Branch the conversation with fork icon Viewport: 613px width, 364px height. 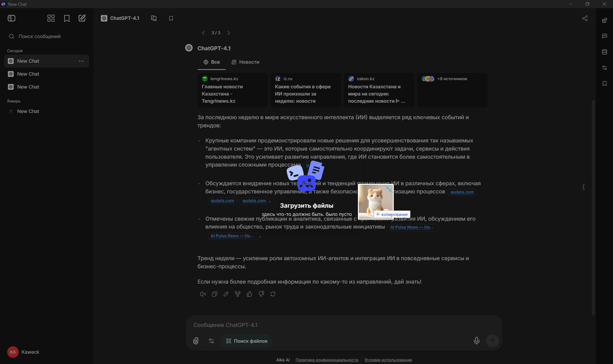point(237,294)
